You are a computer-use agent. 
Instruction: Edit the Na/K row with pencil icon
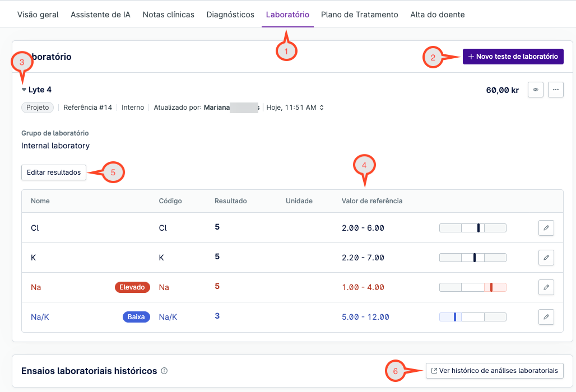click(x=546, y=317)
